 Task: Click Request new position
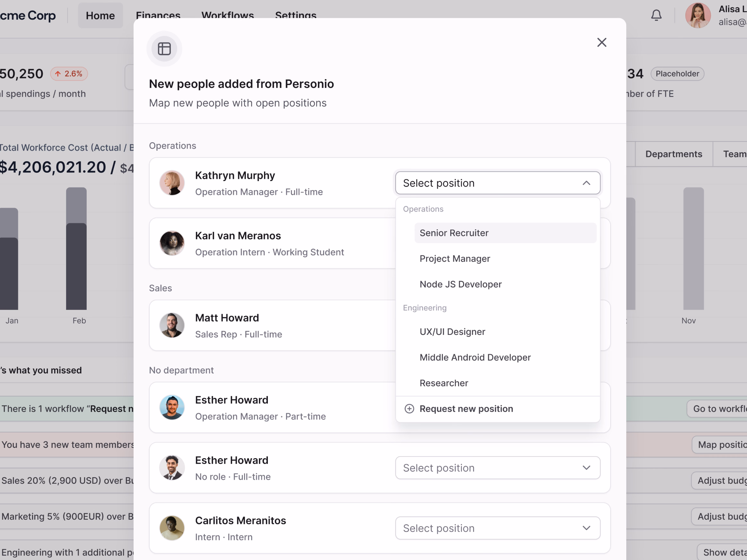click(x=497, y=409)
